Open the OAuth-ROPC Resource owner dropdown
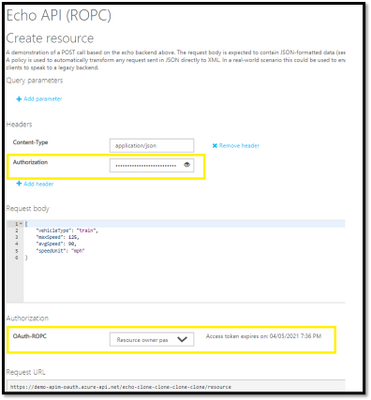Image resolution: width=371 pixels, height=400 pixels. tap(152, 340)
